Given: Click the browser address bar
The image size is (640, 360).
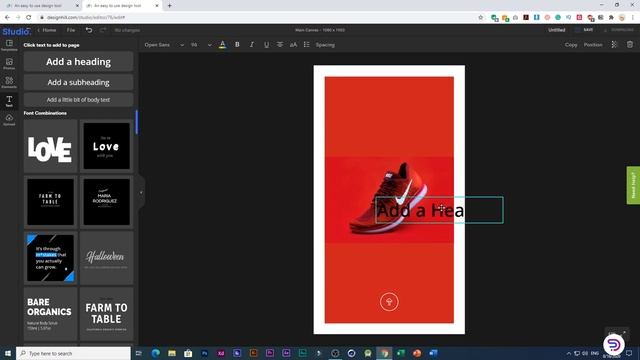Looking at the screenshot, I should (261, 18).
